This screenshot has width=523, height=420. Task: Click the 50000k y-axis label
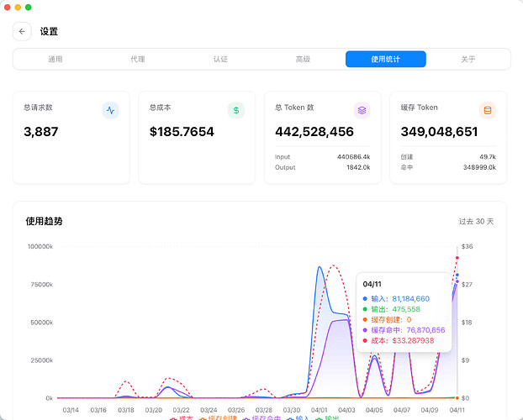[42, 323]
